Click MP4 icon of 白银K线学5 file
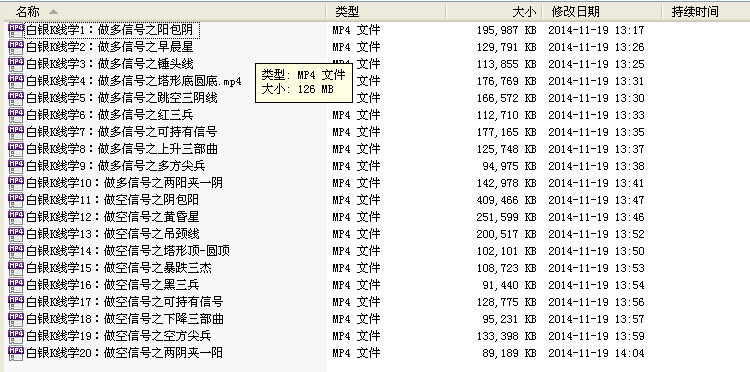This screenshot has width=750, height=372. [16, 98]
